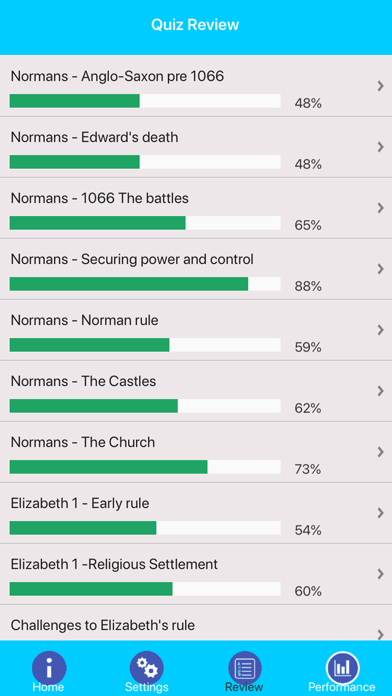Select the Review checklist icon

[245, 667]
